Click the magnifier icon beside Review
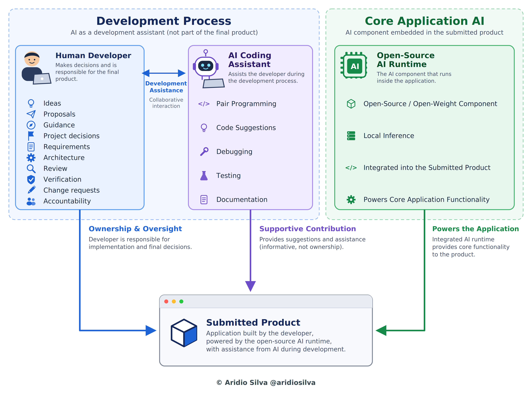This screenshot has width=532, height=397. click(31, 169)
